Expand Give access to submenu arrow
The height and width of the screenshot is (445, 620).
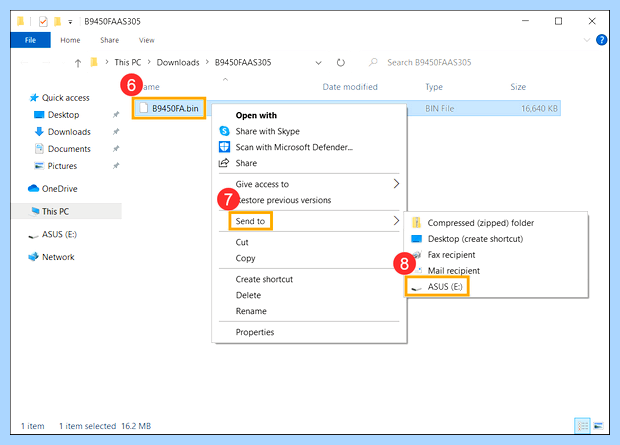pos(396,184)
